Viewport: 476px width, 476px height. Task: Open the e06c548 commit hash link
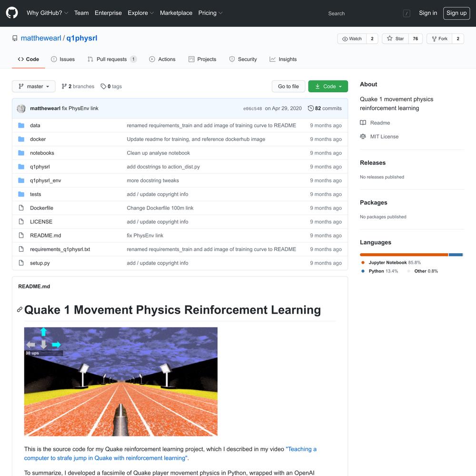pyautogui.click(x=252, y=109)
